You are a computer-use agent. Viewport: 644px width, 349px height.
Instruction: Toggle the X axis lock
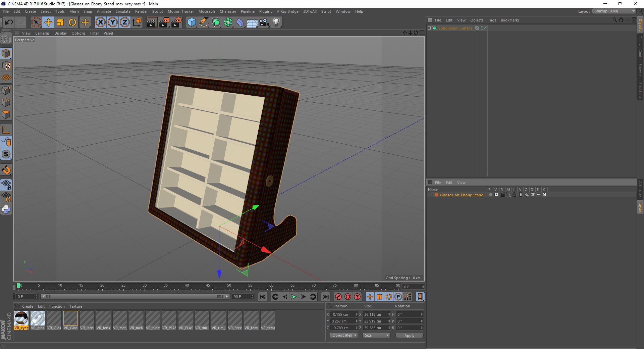coord(100,22)
